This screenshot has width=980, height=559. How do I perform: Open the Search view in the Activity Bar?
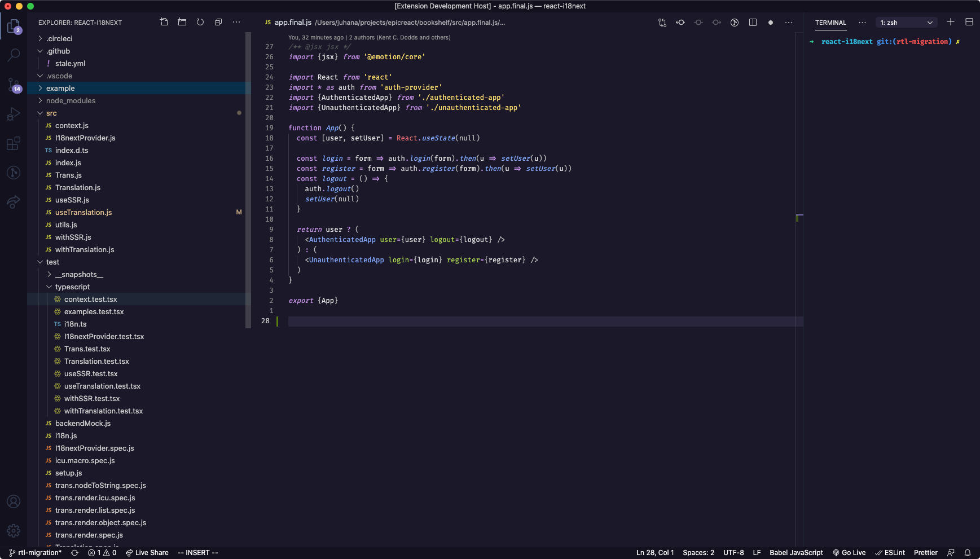pyautogui.click(x=14, y=55)
